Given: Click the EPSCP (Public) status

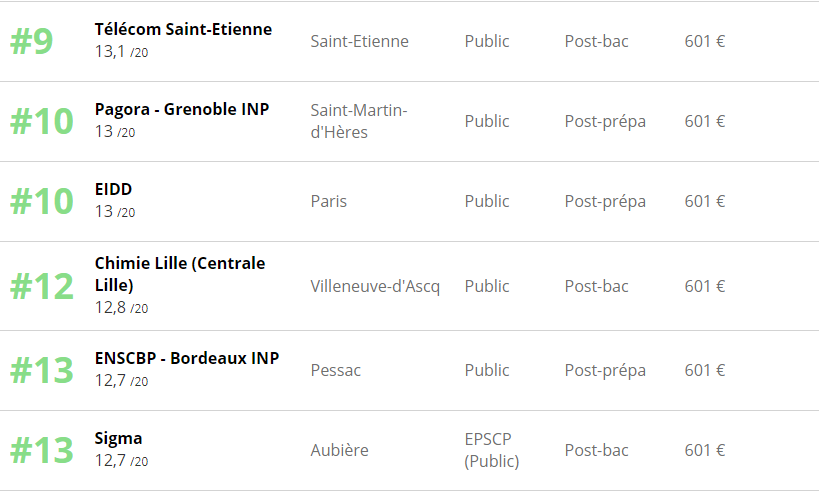Looking at the screenshot, I should click(x=492, y=450).
